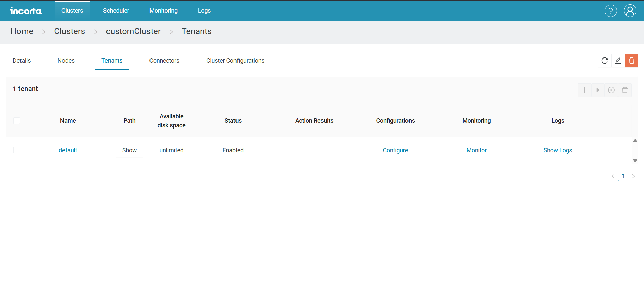Image resolution: width=644 pixels, height=307 pixels.
Task: Click Show Logs for the default tenant
Action: click(558, 150)
